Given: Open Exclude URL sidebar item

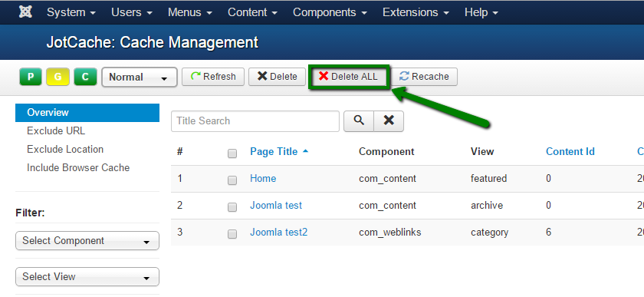Looking at the screenshot, I should 56,130.
